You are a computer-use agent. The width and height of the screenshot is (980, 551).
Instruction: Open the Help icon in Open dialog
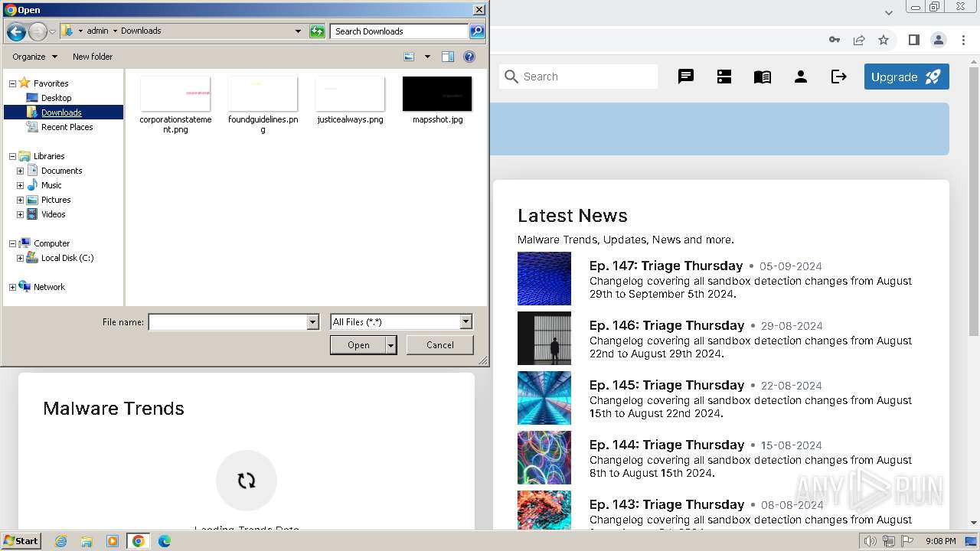pyautogui.click(x=469, y=57)
